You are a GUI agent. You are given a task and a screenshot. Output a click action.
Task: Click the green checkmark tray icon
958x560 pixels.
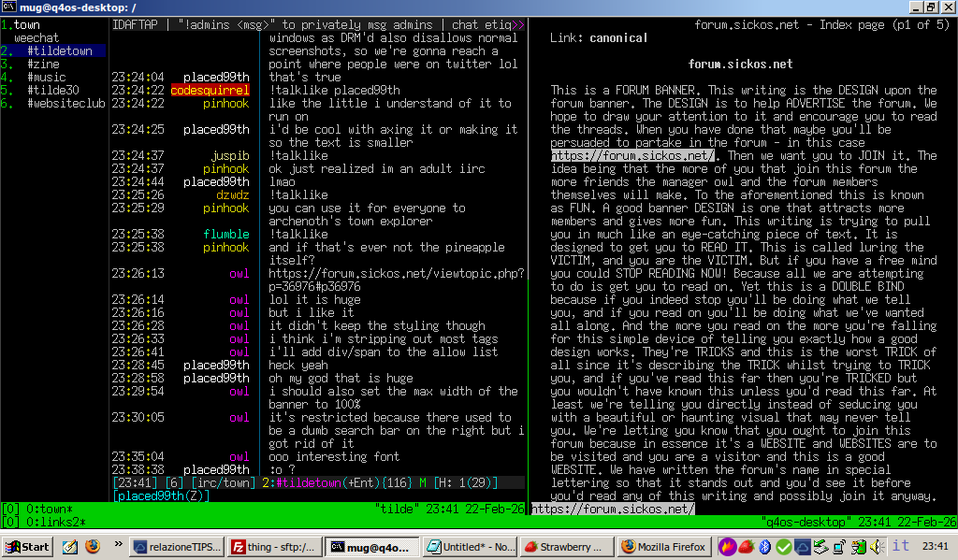(783, 546)
